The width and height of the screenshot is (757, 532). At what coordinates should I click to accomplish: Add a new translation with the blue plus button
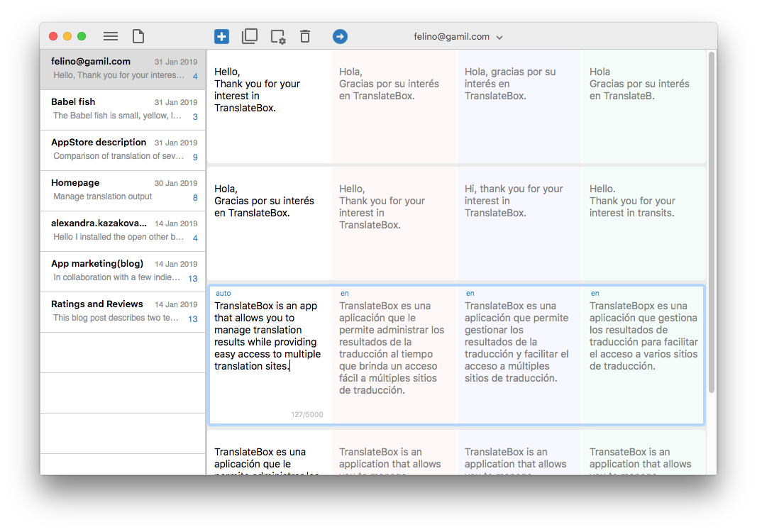(221, 36)
